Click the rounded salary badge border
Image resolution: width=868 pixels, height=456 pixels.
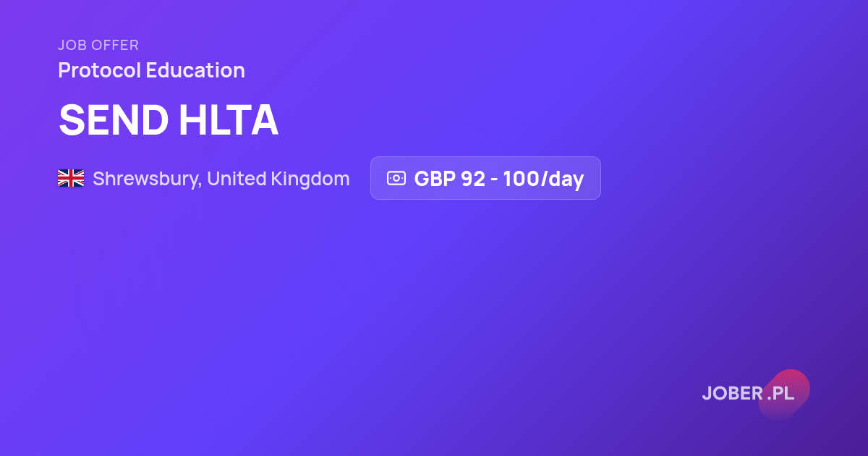[x=485, y=178]
